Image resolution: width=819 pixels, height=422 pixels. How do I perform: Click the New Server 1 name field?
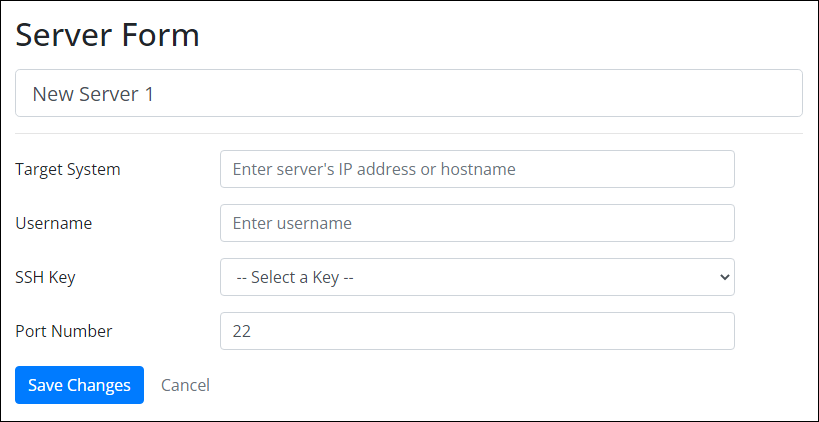pyautogui.click(x=408, y=93)
